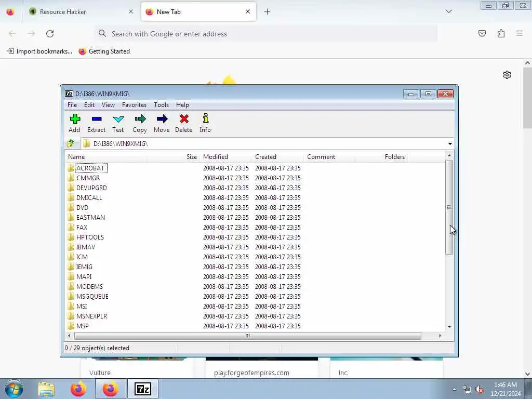Open Firefox extensions icon
Screen dimensions: 532x399
(501, 33)
